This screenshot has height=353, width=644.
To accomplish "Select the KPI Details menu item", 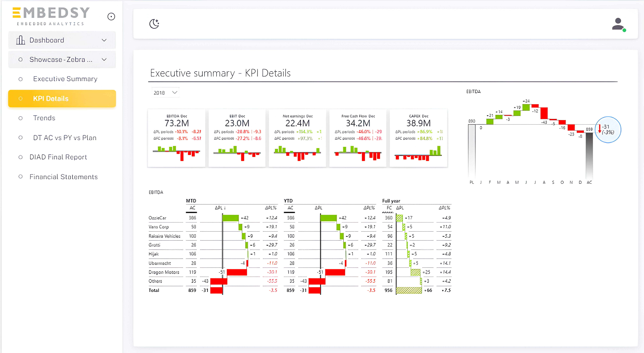I will (x=62, y=98).
